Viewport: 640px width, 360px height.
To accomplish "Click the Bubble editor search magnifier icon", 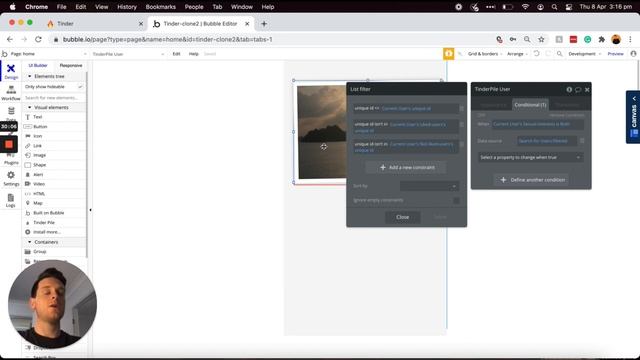I will (x=560, y=54).
